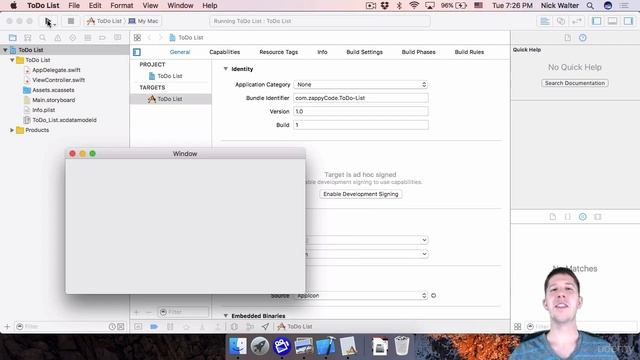Viewport: 640px width, 360px height.
Task: Click the Run button in Xcode toolbar
Action: click(x=49, y=21)
